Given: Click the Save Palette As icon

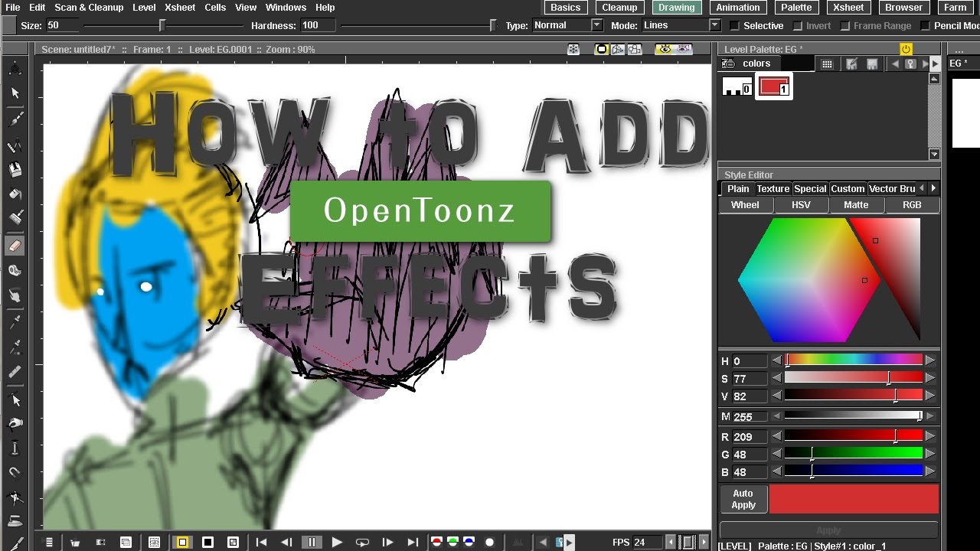Looking at the screenshot, I should [x=851, y=64].
